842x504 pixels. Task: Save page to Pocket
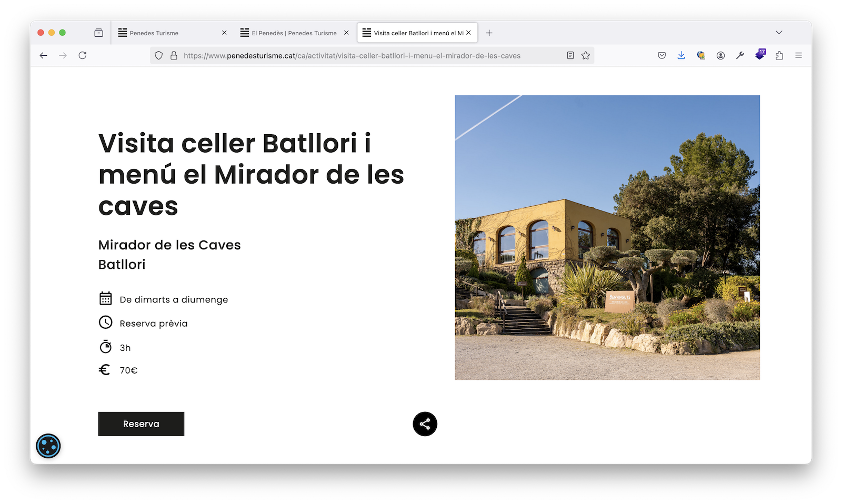coord(661,56)
